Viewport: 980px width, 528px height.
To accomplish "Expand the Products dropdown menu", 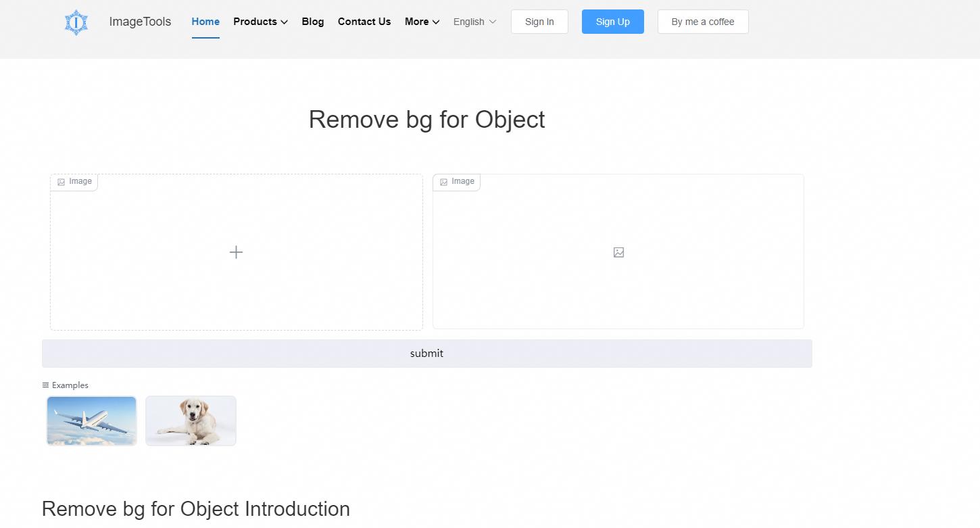I will [x=260, y=22].
